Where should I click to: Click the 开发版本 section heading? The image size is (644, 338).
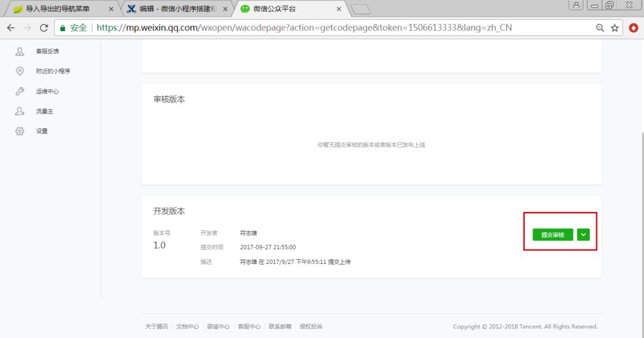tap(169, 211)
